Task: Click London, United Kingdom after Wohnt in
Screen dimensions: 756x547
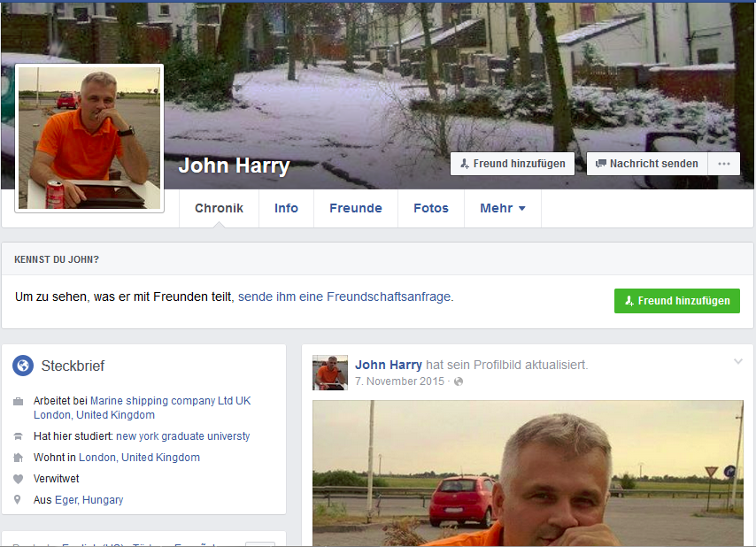Action: point(139,458)
